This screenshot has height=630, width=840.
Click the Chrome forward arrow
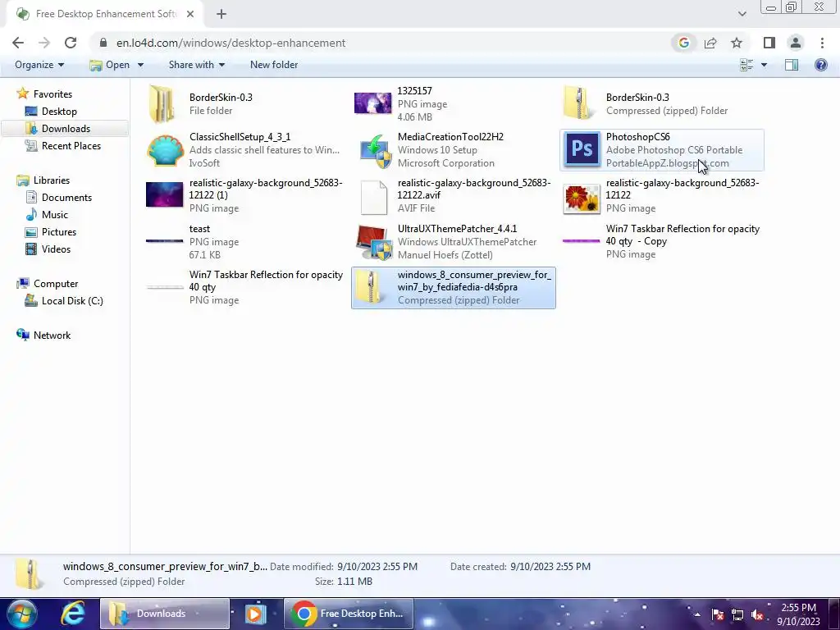click(44, 43)
